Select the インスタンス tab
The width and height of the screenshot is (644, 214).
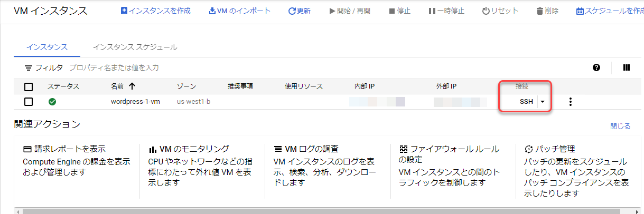pyautogui.click(x=47, y=47)
